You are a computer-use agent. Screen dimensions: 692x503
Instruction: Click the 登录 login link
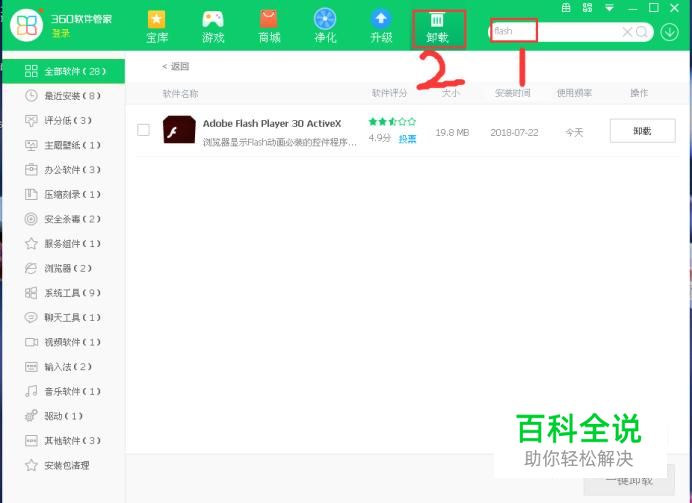pos(61,34)
